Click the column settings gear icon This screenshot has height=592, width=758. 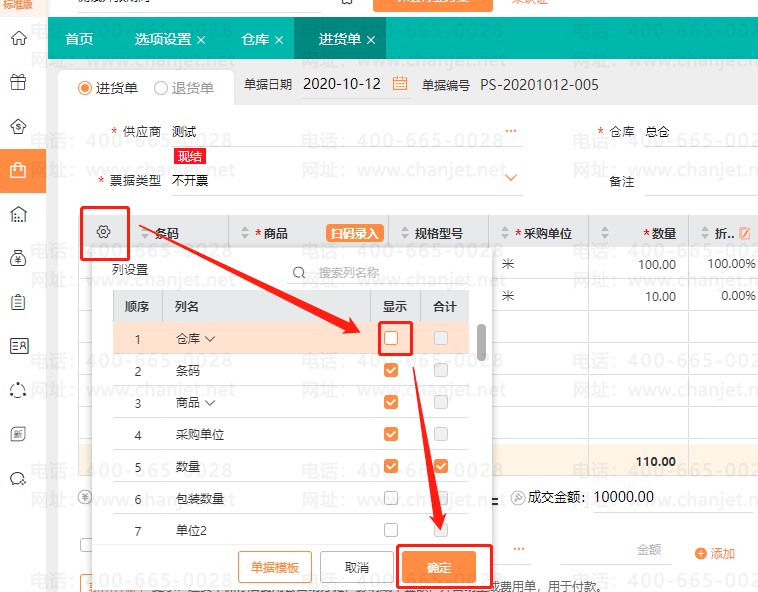[103, 232]
